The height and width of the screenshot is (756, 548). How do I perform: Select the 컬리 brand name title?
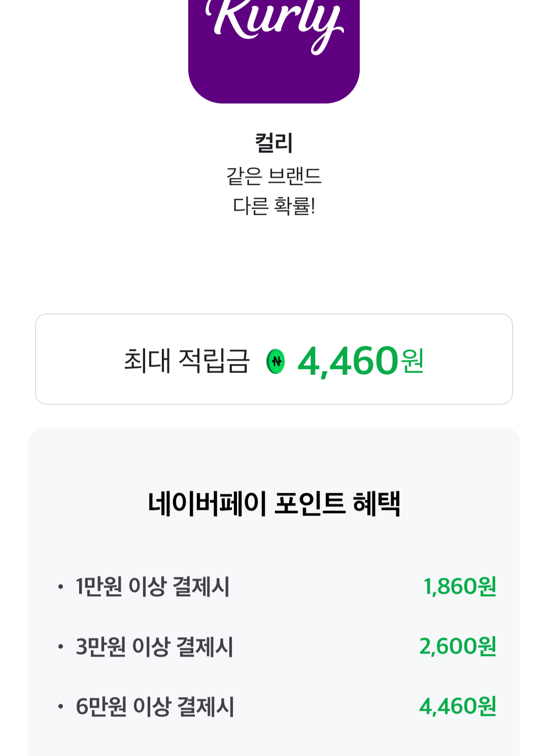pyautogui.click(x=274, y=142)
